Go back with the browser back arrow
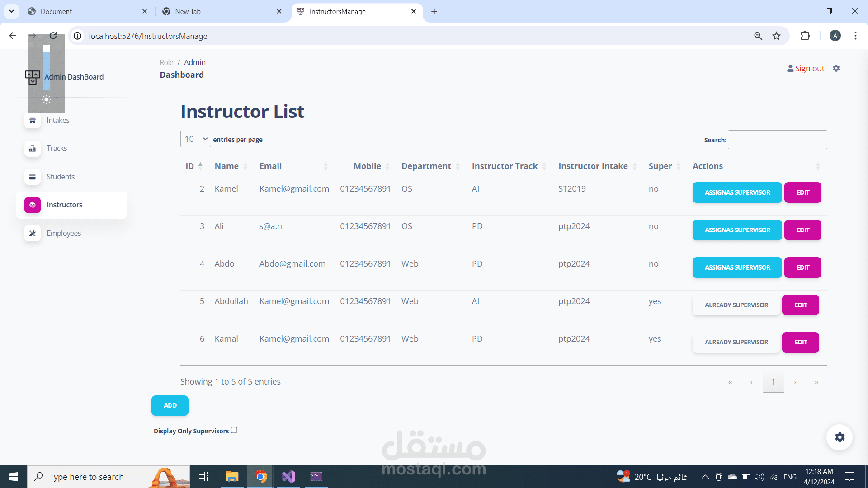The width and height of the screenshot is (868, 488). point(13,36)
